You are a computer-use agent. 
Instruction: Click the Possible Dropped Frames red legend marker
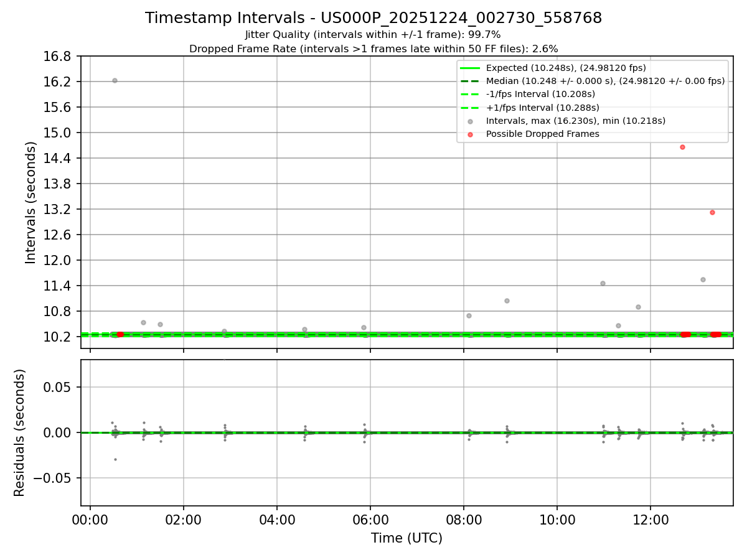click(471, 134)
